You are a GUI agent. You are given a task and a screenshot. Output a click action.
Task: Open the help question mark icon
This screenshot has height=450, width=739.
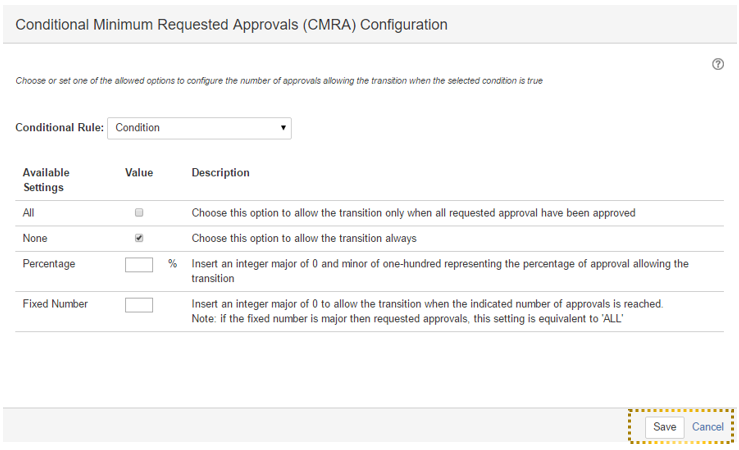tap(718, 64)
